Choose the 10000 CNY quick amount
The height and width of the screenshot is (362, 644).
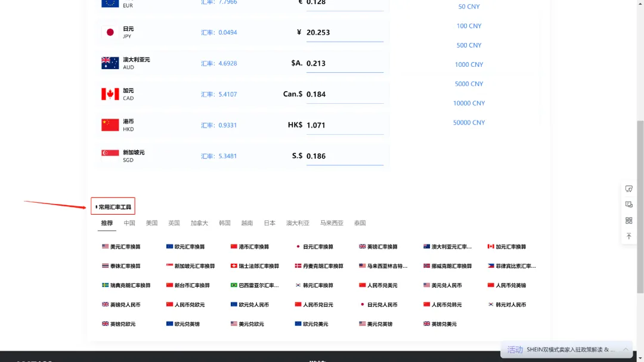coord(469,103)
